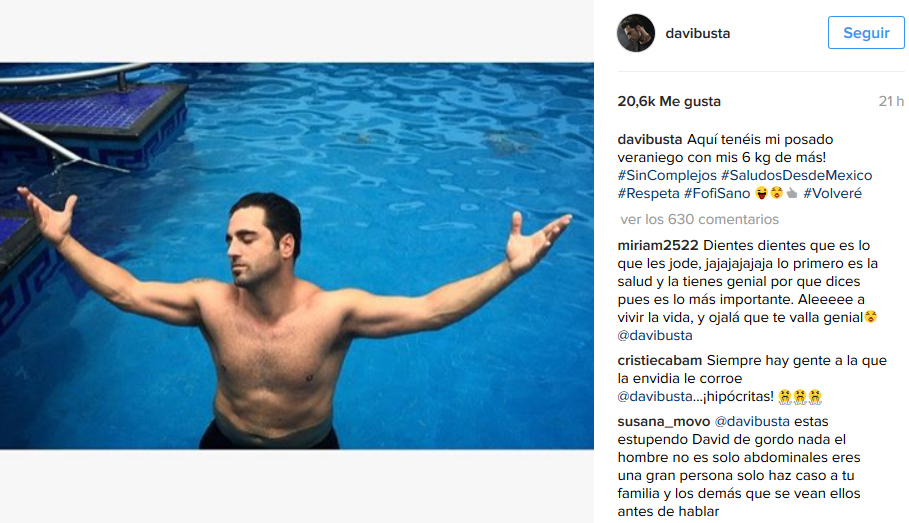Viewport: 909px width, 523px height.
Task: Open the #Volveré hashtag
Action: click(832, 194)
